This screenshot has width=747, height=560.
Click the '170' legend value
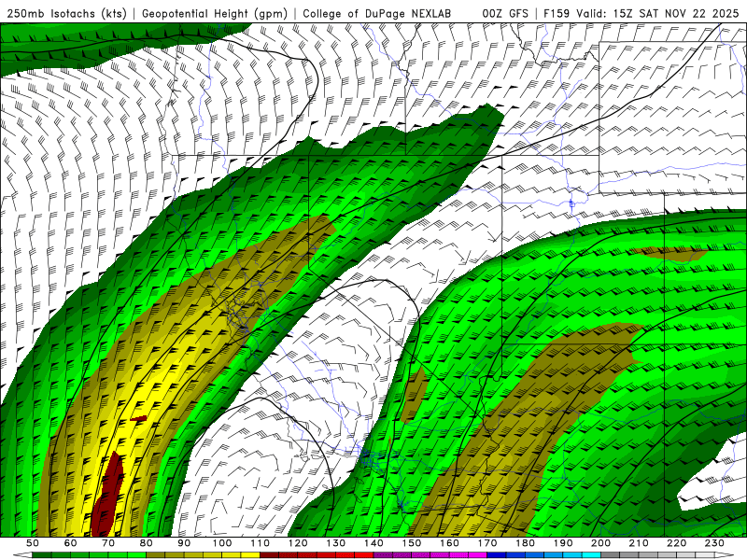pos(487,543)
